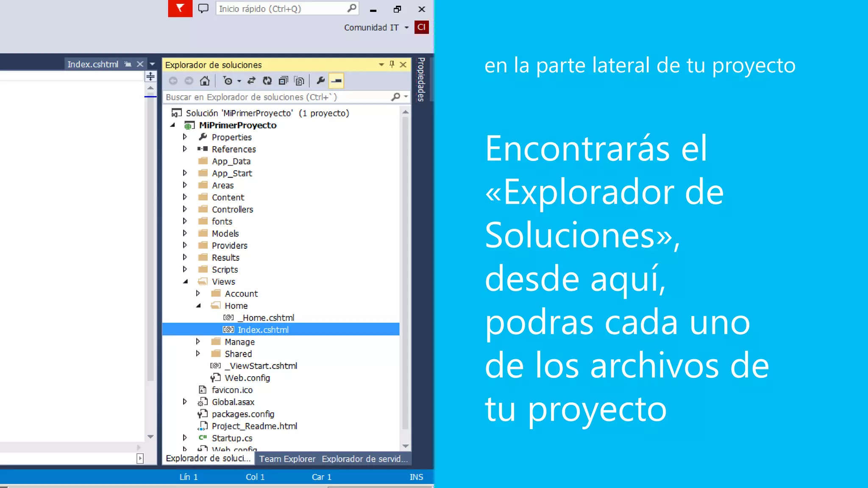Click the Lín 1 status bar entry
The height and width of the screenshot is (488, 868).
[189, 477]
